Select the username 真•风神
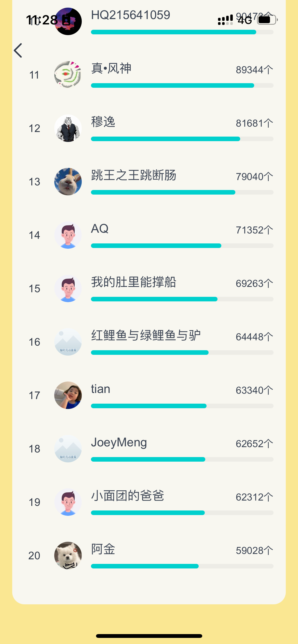The height and width of the screenshot is (644, 298). pyautogui.click(x=111, y=68)
